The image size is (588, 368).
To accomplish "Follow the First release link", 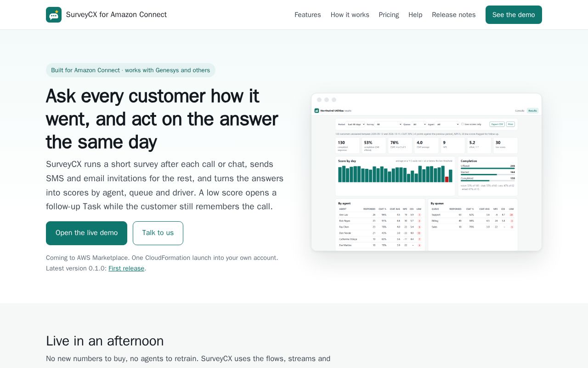I will click(126, 268).
